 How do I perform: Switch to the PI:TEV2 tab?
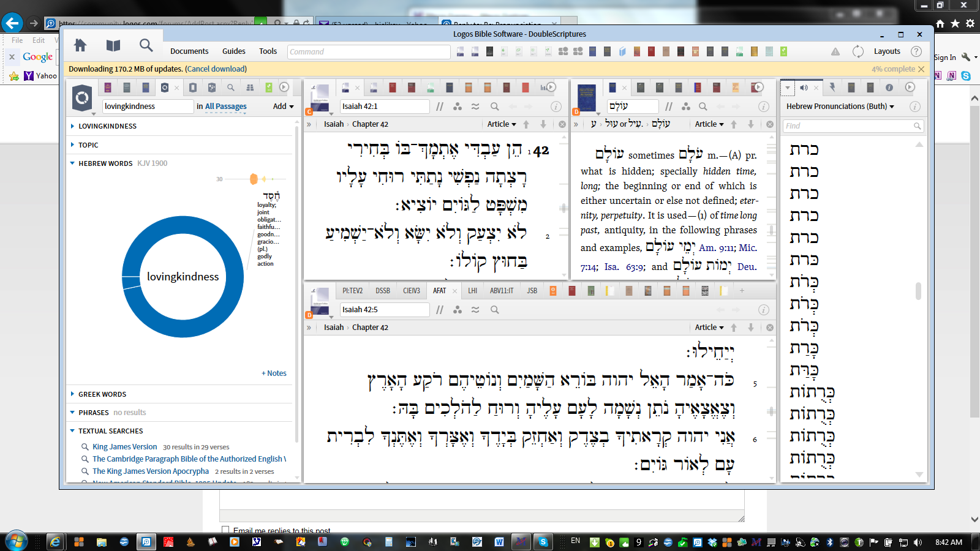352,291
